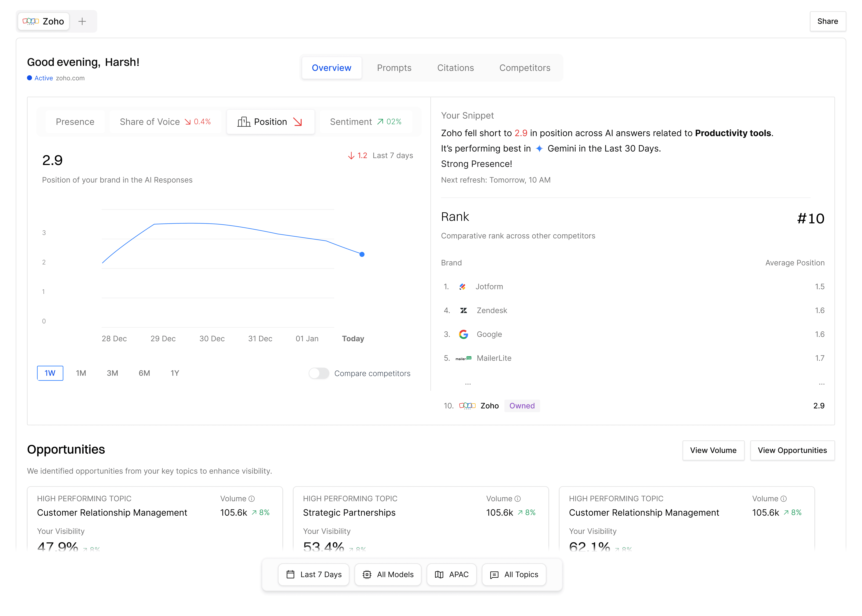Click the Owned badge next to Zoho
This screenshot has height=616, width=862.
click(x=522, y=406)
